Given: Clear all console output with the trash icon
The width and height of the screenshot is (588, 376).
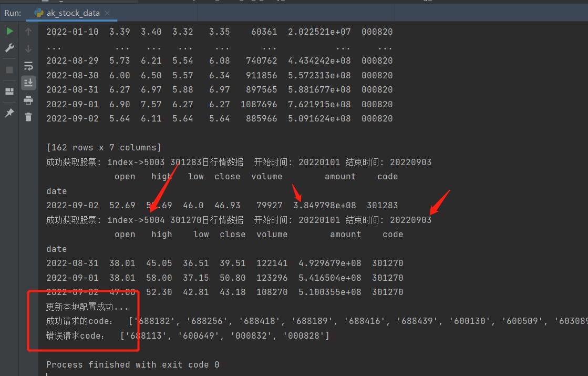Looking at the screenshot, I should (x=28, y=117).
